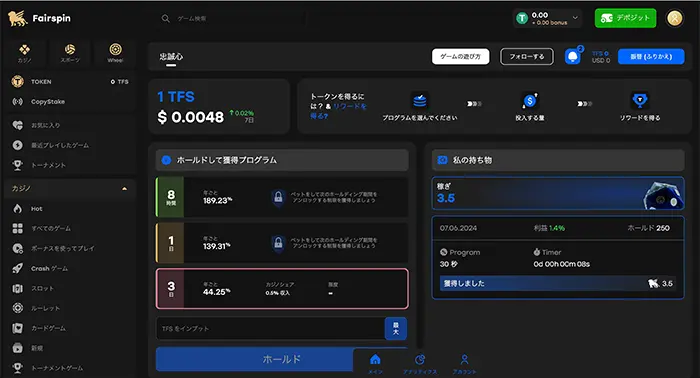Switch to アナリティクス bottom tab
Image resolution: width=700 pixels, height=378 pixels.
pyautogui.click(x=420, y=364)
